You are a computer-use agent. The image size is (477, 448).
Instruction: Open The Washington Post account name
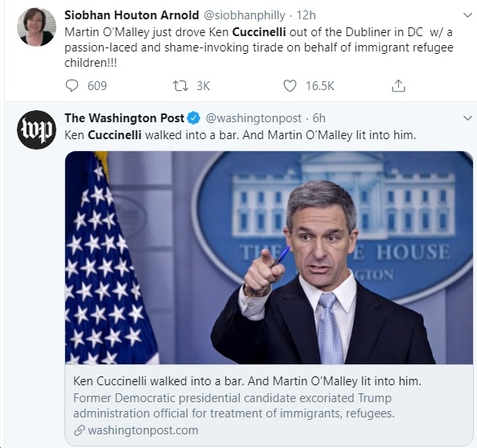coord(125,118)
